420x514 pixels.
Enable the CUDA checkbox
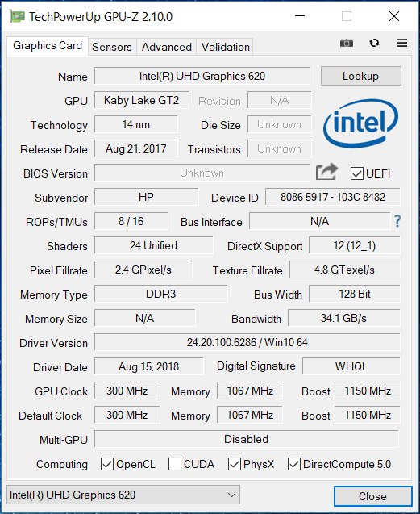pyautogui.click(x=175, y=464)
